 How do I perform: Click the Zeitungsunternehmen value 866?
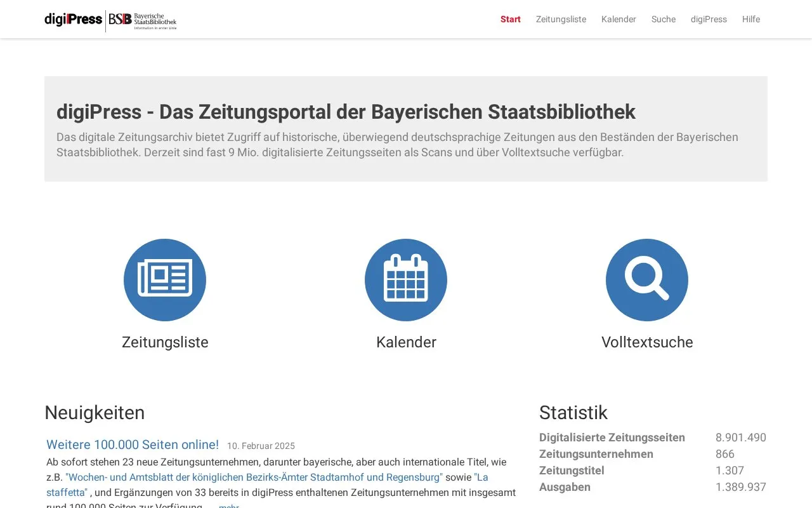[x=725, y=454]
